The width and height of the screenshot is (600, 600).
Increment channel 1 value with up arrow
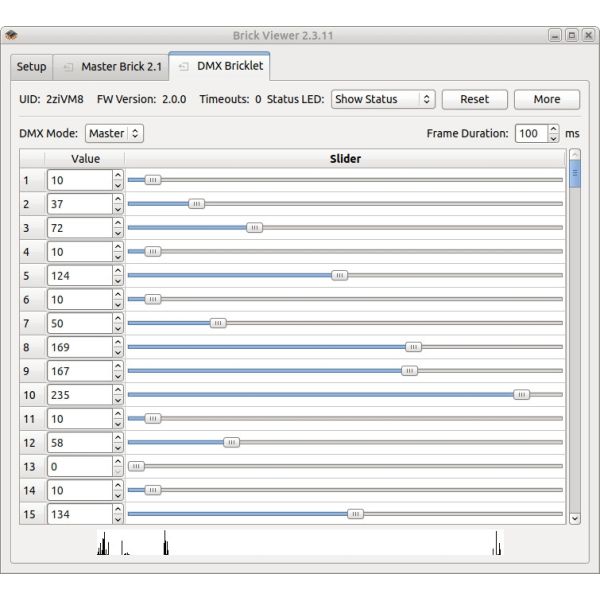(x=118, y=175)
